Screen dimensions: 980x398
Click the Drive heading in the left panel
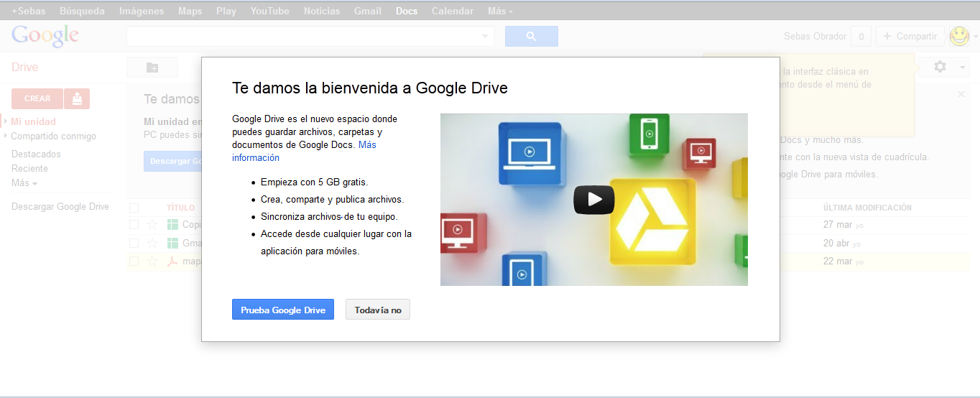(25, 67)
